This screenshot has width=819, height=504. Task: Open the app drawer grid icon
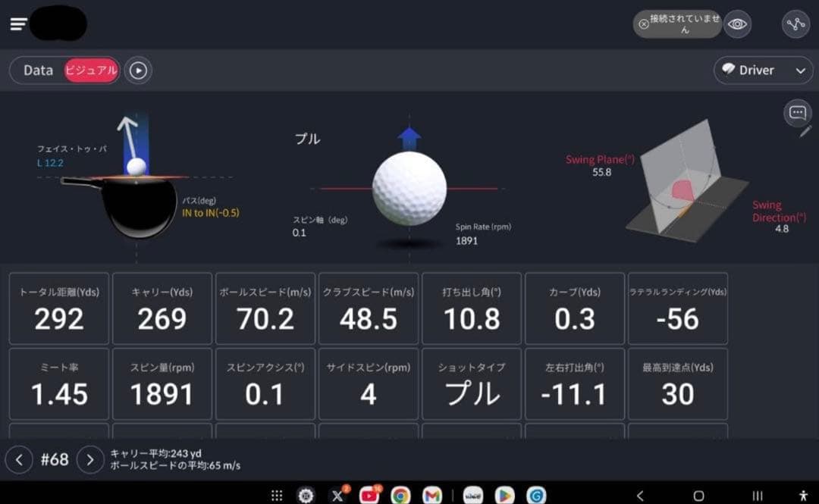pos(277,495)
